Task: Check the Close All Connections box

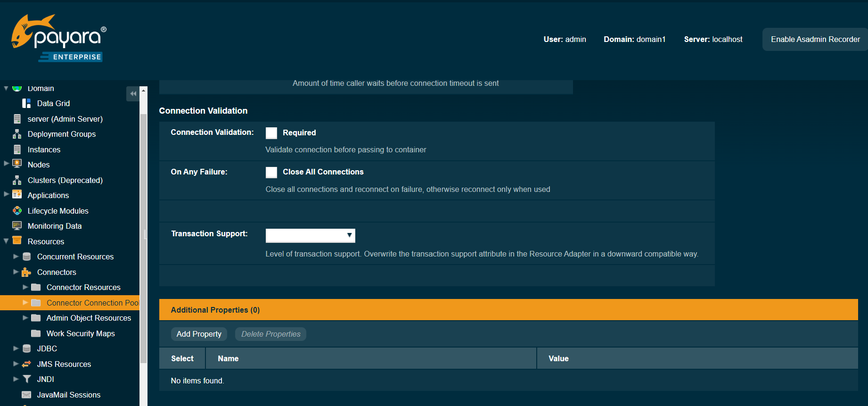Action: click(x=271, y=172)
